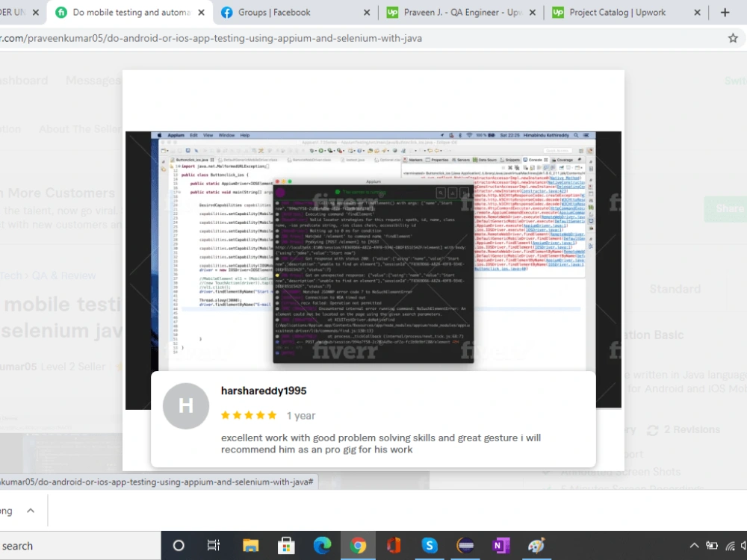Open OneNote from the taskbar

[x=500, y=545]
